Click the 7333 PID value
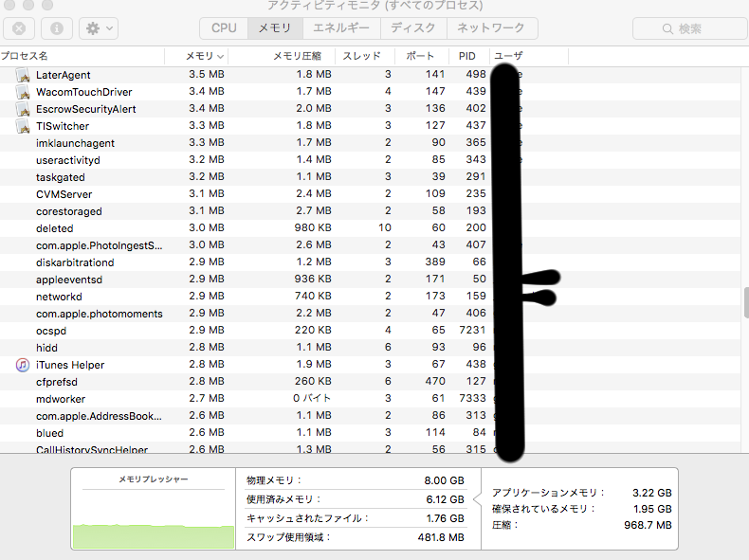 tap(472, 398)
